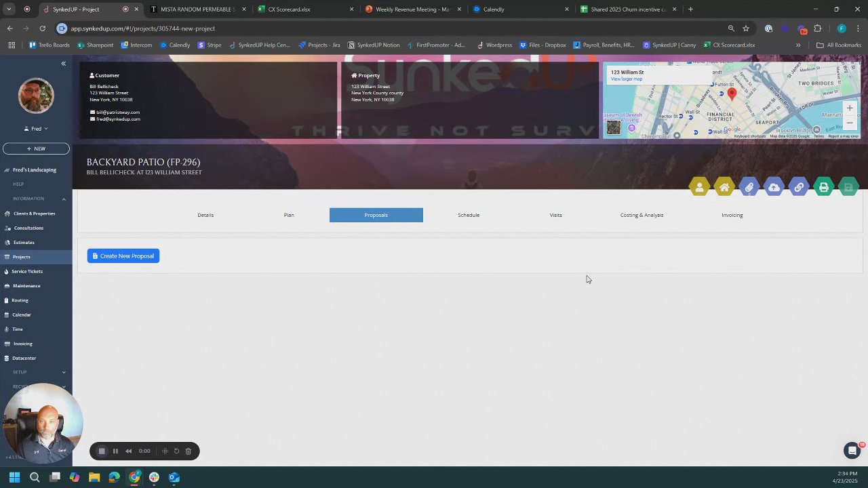The image size is (868, 488).
Task: Switch to the Visits tab
Action: [555, 215]
